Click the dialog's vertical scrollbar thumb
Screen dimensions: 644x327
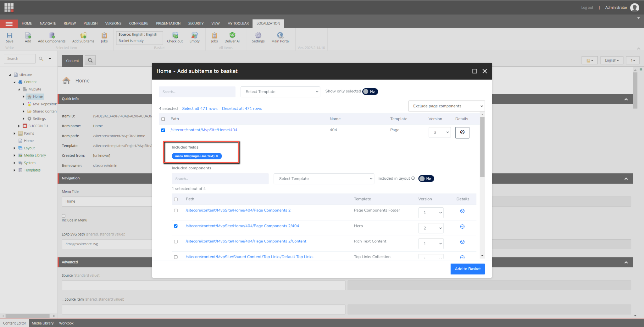(x=482, y=147)
